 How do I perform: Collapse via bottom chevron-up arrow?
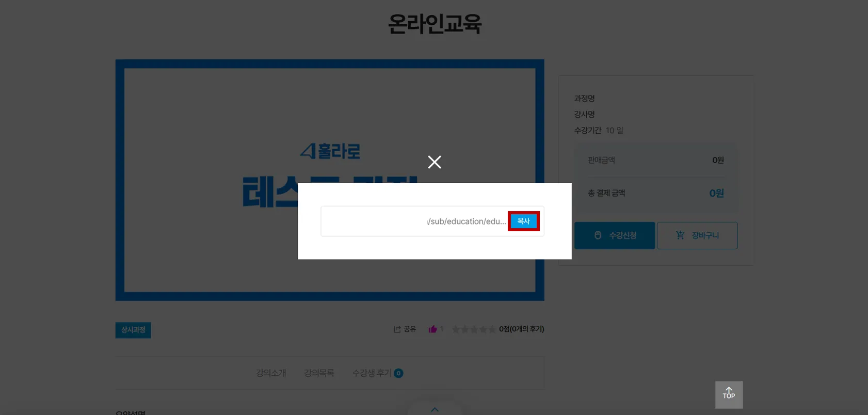[435, 410]
